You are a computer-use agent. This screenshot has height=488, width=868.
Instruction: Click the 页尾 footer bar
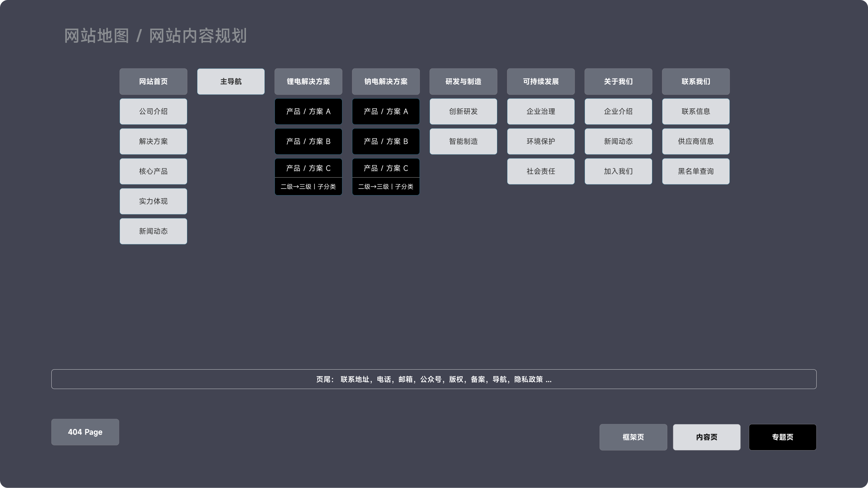point(434,379)
